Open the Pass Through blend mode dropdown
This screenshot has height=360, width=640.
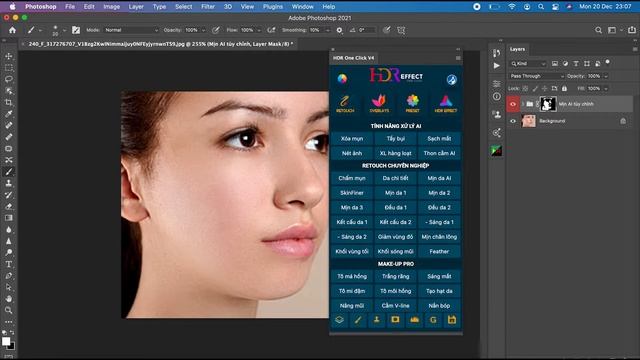point(537,76)
